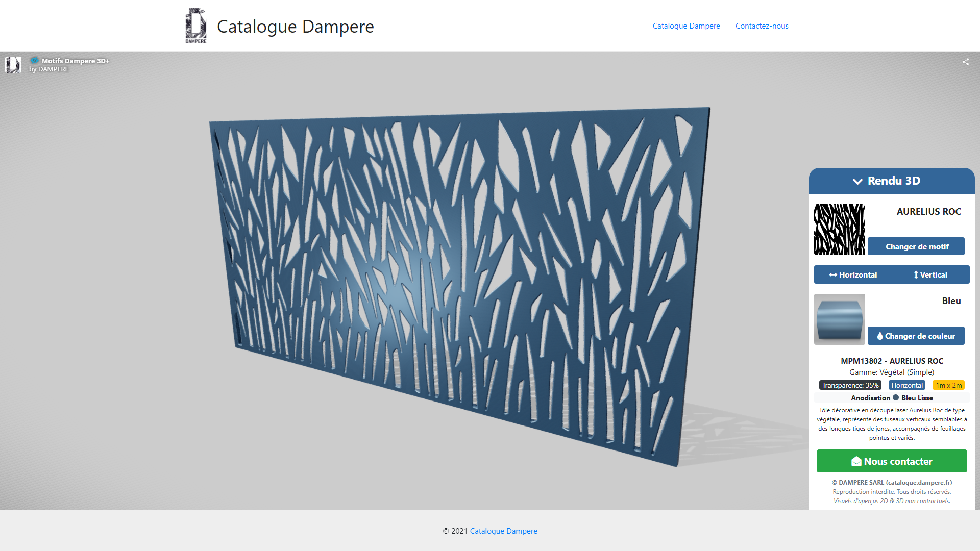The height and width of the screenshot is (551, 980).
Task: Click the Changer de couleur button
Action: coord(916,336)
